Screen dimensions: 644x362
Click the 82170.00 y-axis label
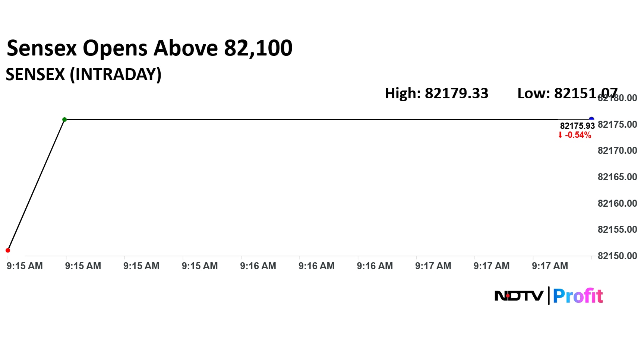click(x=617, y=150)
